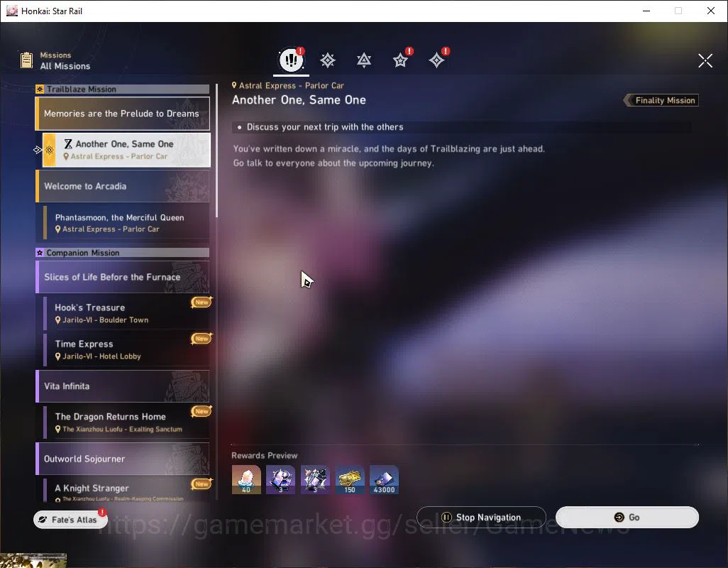The height and width of the screenshot is (568, 728).
Task: Click the Finality Mission tag
Action: pyautogui.click(x=661, y=100)
